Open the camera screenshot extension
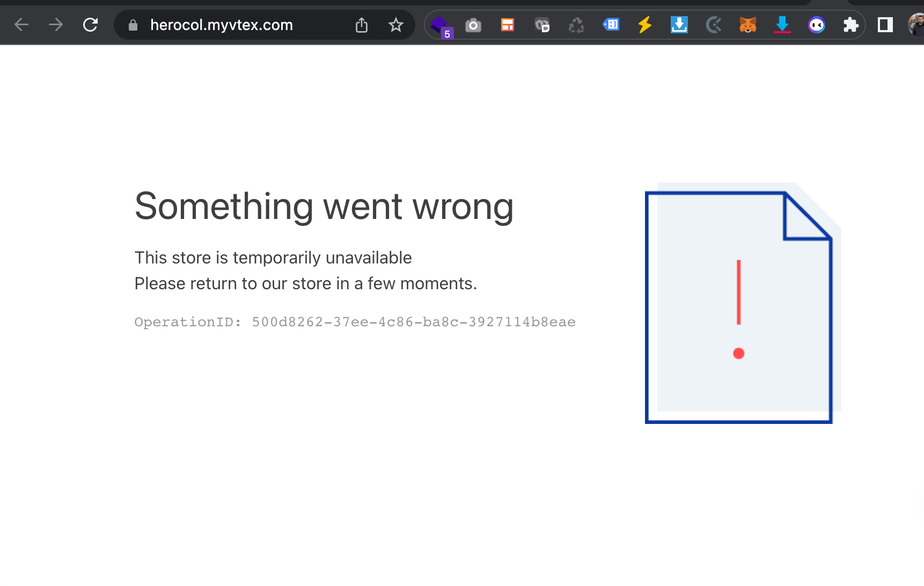The width and height of the screenshot is (924, 586). pyautogui.click(x=473, y=25)
